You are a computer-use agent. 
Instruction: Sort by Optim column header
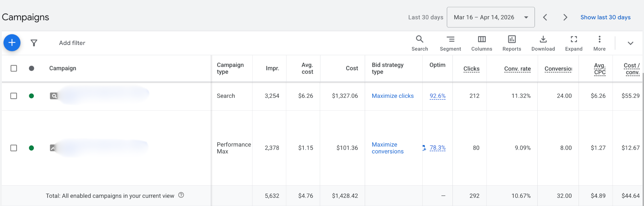point(437,65)
